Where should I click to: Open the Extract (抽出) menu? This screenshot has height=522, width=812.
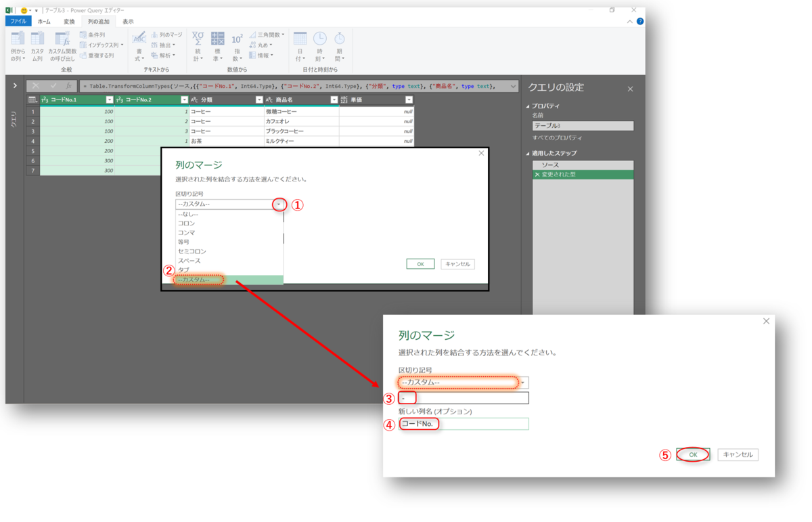point(162,45)
